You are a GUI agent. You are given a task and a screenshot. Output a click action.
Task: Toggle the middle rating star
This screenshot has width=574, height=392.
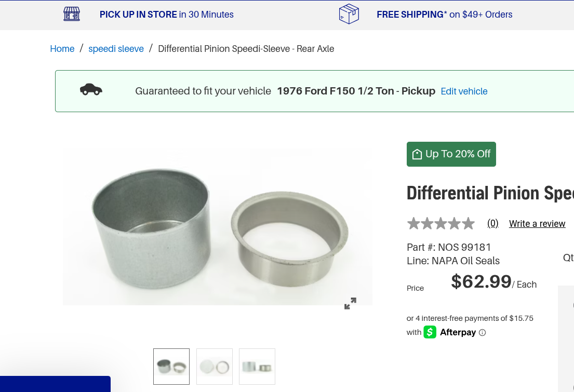tap(440, 223)
